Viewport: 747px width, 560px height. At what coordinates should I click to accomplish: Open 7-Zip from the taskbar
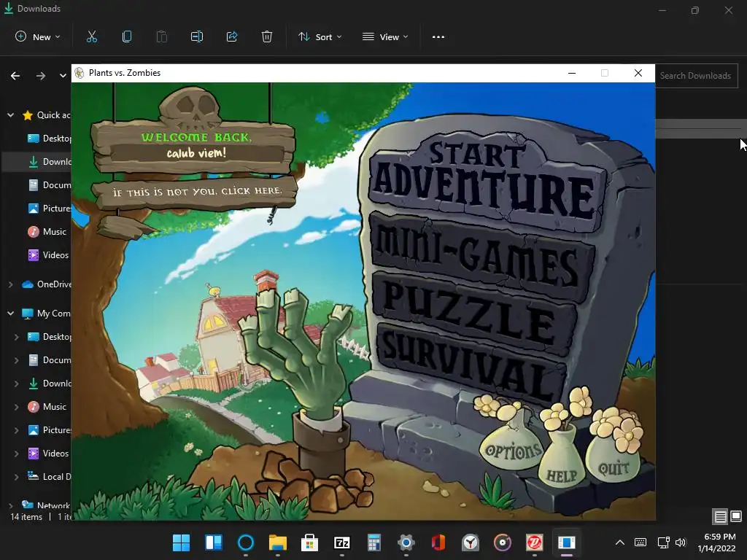(x=342, y=542)
